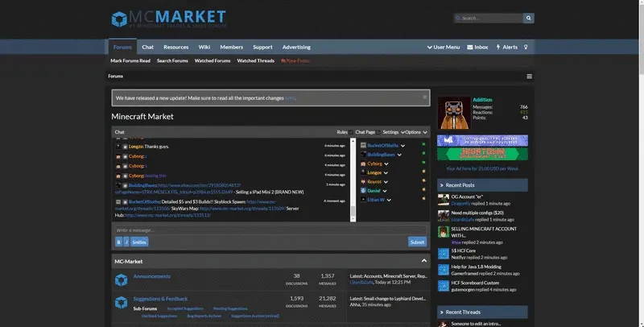This screenshot has width=644, height=327.
Task: Submit the chat message
Action: point(417,242)
